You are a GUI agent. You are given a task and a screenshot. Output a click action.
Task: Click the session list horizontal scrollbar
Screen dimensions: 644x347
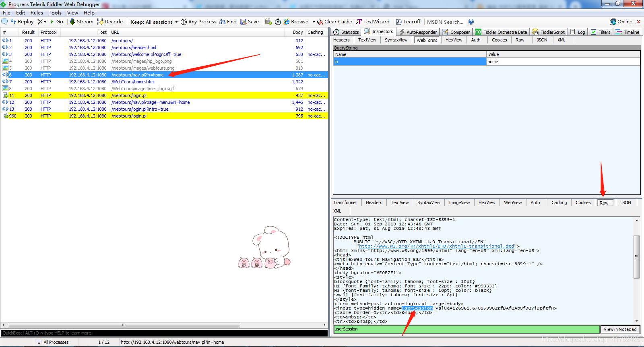coord(124,325)
